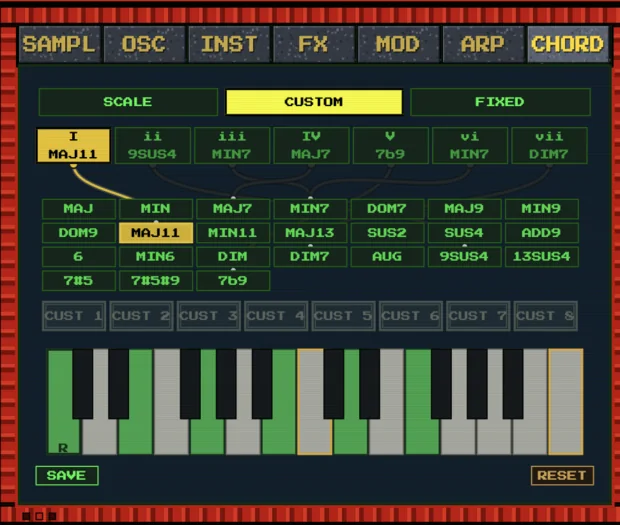Choose the MIN9 chord type
Screen dimensions: 620x525
pos(541,209)
